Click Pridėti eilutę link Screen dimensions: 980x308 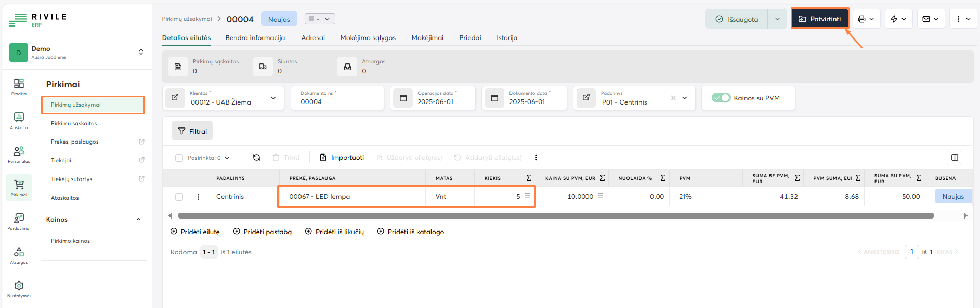pos(195,232)
